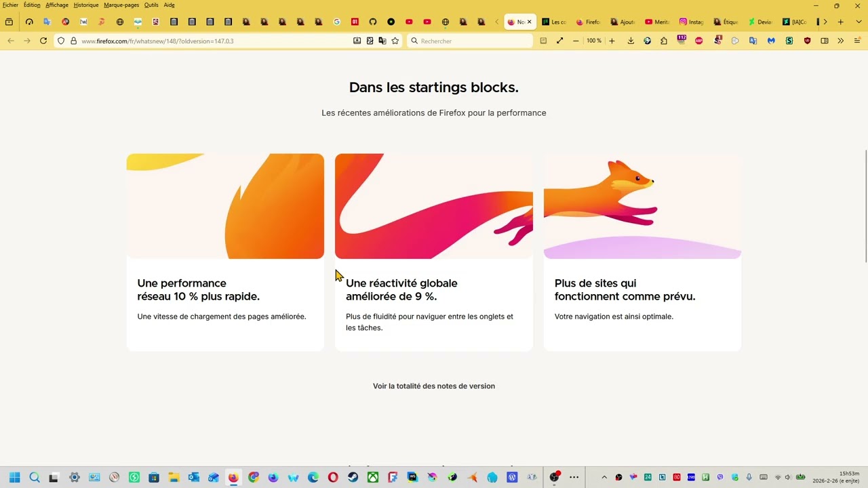The image size is (868, 488).
Task: Switch to the Les co tab
Action: click(x=554, y=22)
